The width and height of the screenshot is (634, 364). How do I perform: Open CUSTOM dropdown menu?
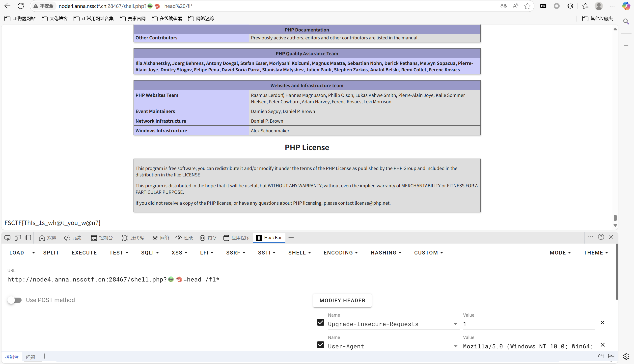pos(428,253)
